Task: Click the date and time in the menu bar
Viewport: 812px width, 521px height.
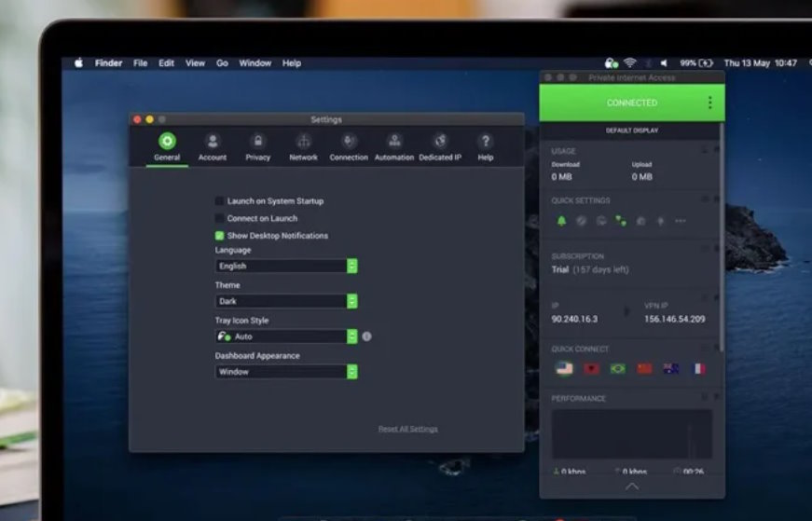Action: [x=760, y=63]
